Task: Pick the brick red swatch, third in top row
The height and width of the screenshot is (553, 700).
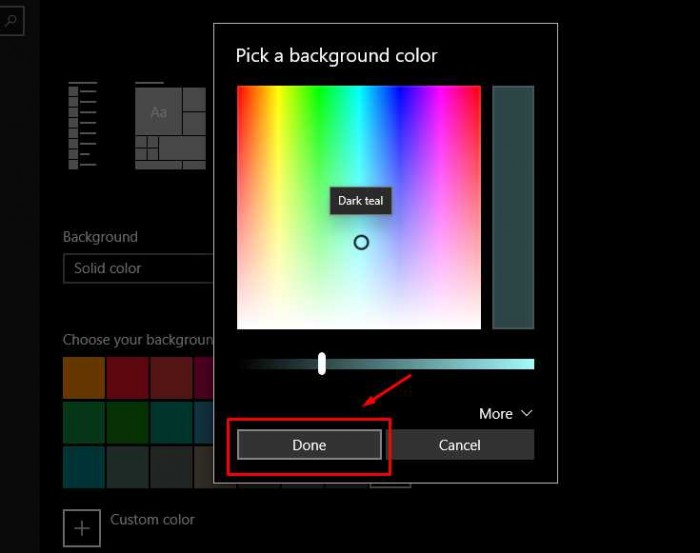Action: 171,378
